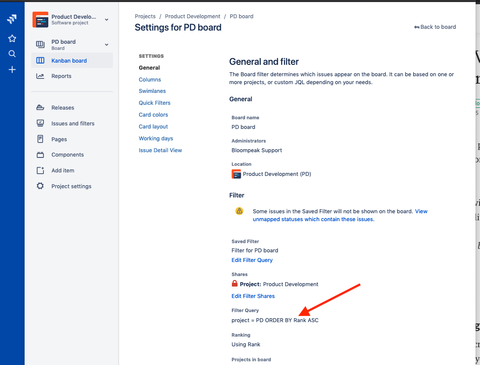Open starred items via star icon

pos(12,38)
